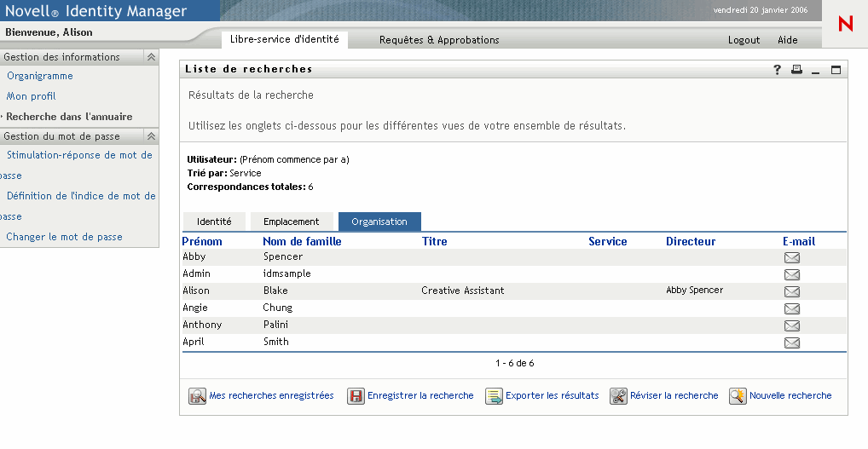Screen dimensions: 868x449
Task: Click Exporter les résultats link
Action: [x=552, y=395]
